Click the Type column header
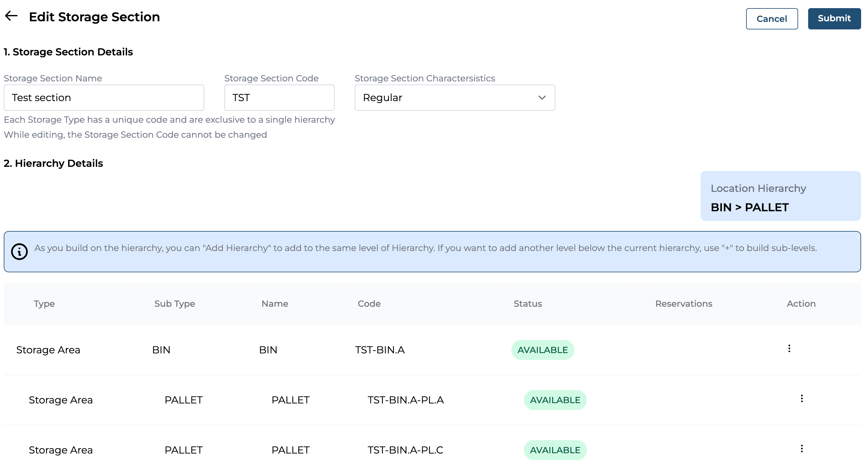The height and width of the screenshot is (472, 868). 44,304
